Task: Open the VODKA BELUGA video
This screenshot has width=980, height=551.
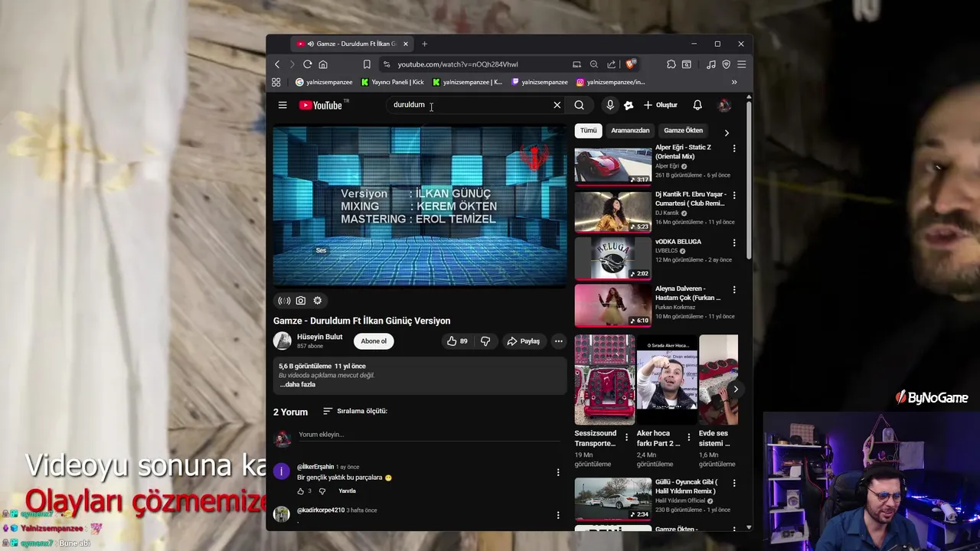Action: 613,259
